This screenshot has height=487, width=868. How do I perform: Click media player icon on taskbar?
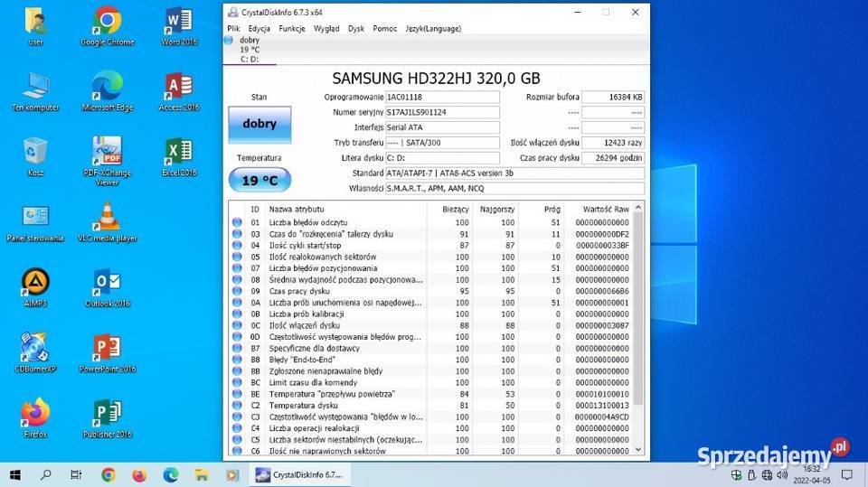(x=232, y=475)
